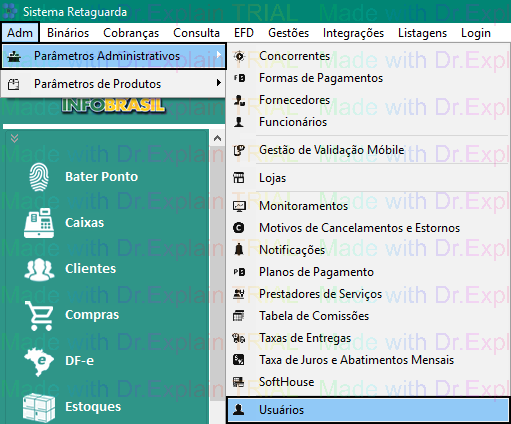Select the Clientes people icon
Image resolution: width=511 pixels, height=424 pixels.
39,269
